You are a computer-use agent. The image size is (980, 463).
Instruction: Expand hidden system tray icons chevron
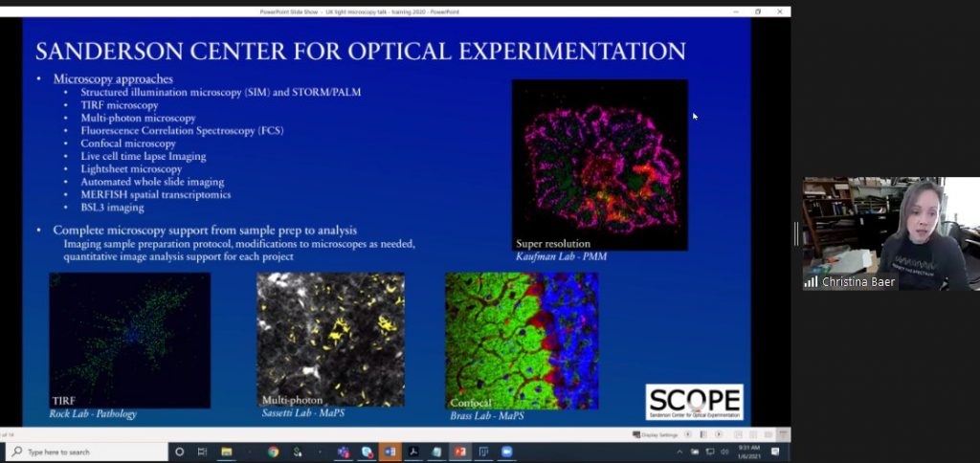point(680,452)
